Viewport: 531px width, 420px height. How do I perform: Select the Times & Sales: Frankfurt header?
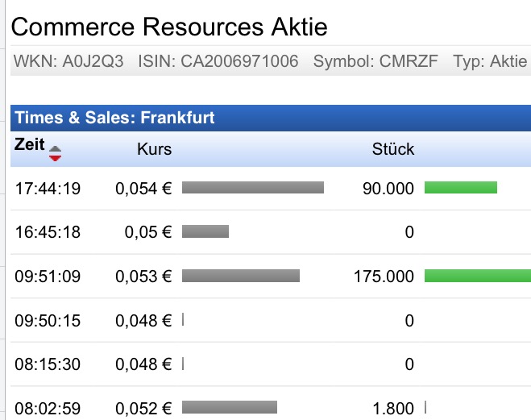coord(115,118)
